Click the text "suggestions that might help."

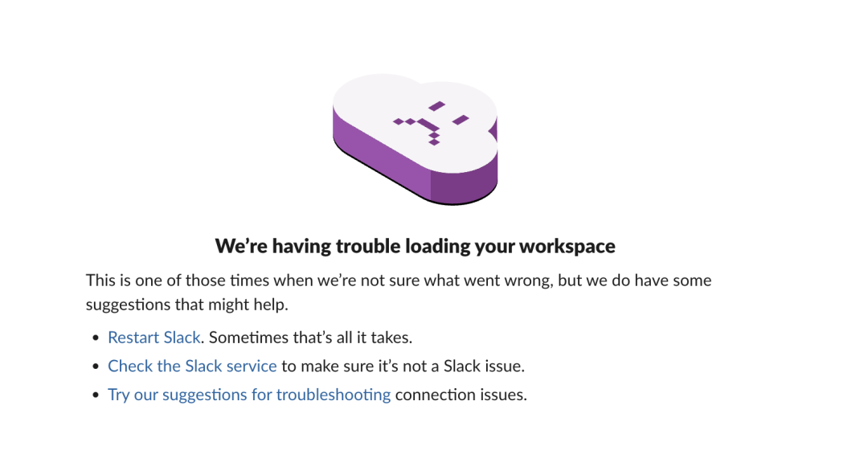point(186,305)
